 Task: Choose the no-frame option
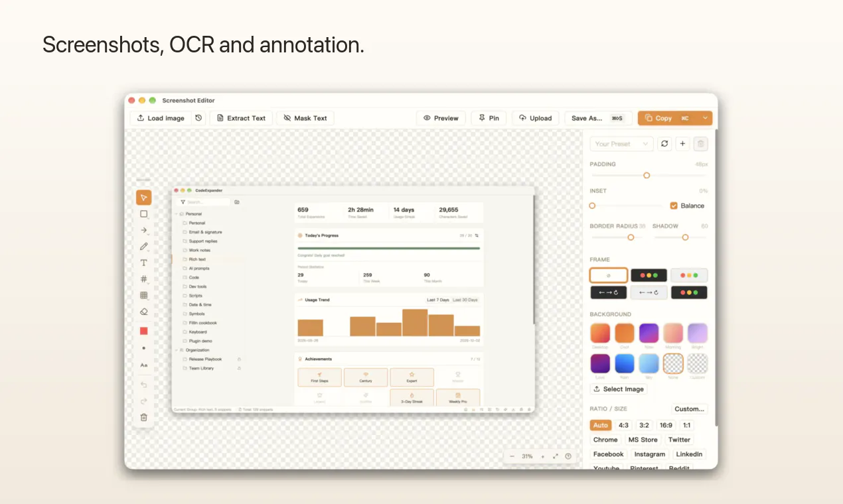tap(609, 275)
